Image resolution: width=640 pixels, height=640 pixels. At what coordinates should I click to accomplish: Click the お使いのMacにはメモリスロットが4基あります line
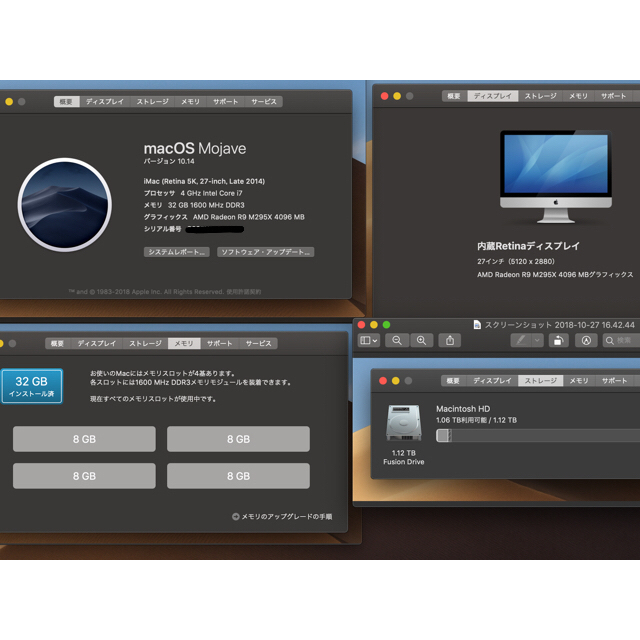[x=162, y=373]
